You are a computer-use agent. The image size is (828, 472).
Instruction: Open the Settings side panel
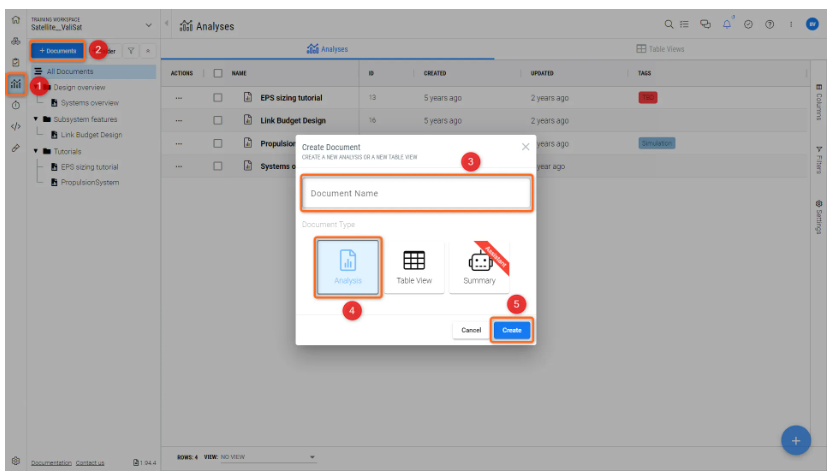[819, 217]
